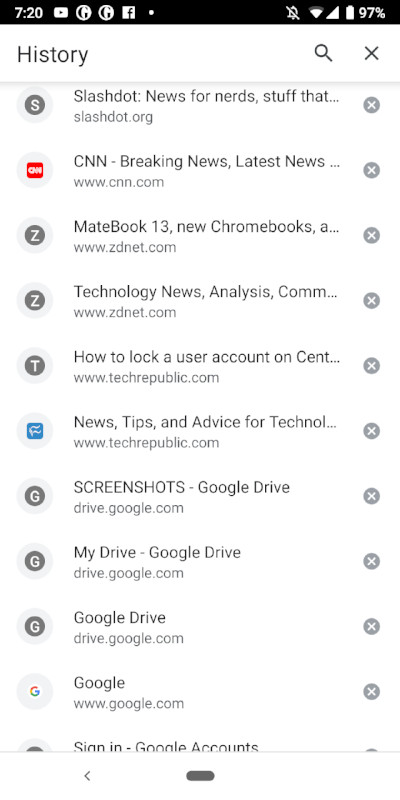Remove SCREENSHOTS - Google Drive from history
400x800 pixels.
pyautogui.click(x=371, y=496)
